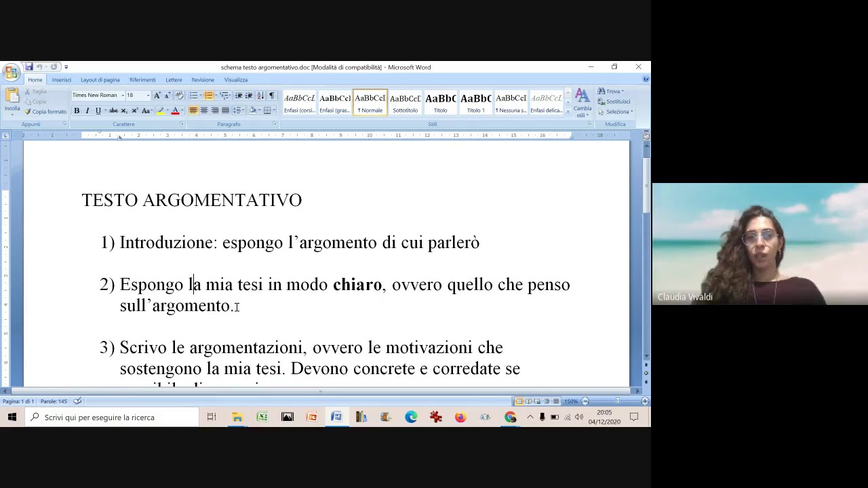Image resolution: width=868 pixels, height=488 pixels.
Task: Undo the last action
Action: pyautogui.click(x=40, y=66)
